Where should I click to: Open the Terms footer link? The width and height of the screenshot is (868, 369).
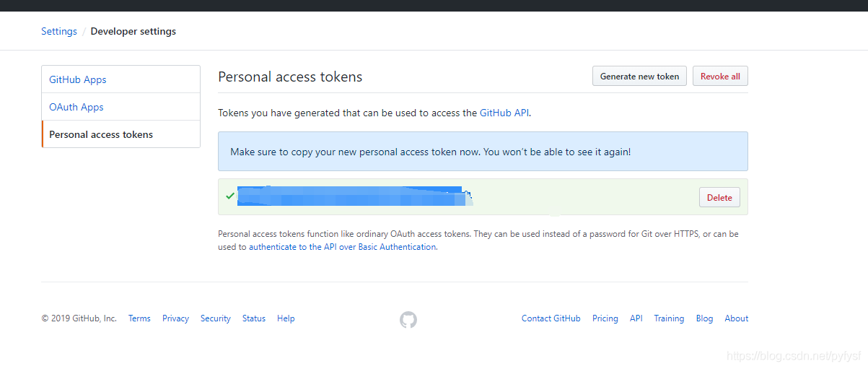click(x=139, y=318)
